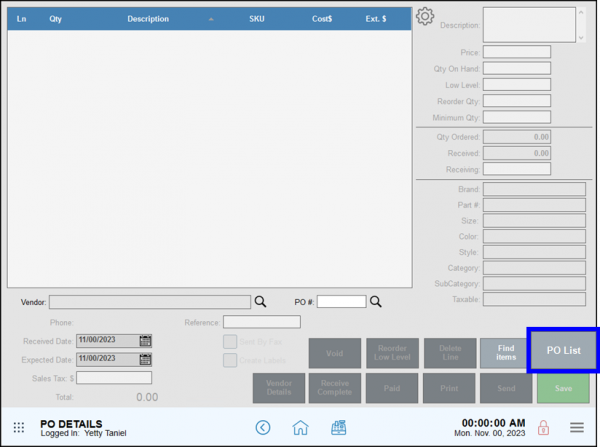This screenshot has width=600, height=447.
Task: Go back with the circled arrow icon
Action: click(263, 427)
